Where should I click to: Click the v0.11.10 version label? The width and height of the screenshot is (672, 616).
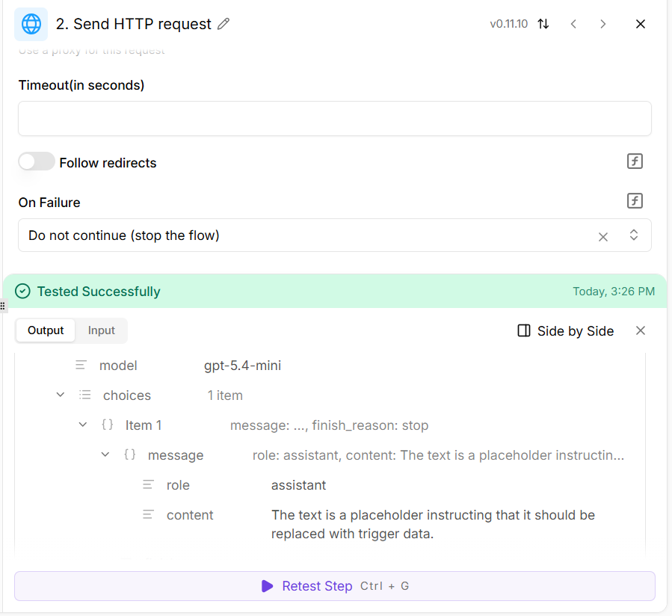(509, 24)
